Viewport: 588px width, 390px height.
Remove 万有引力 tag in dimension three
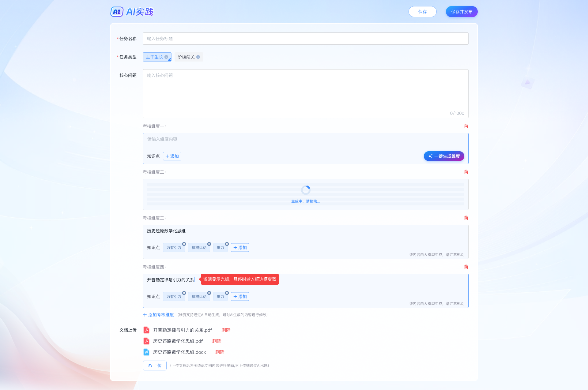184,244
